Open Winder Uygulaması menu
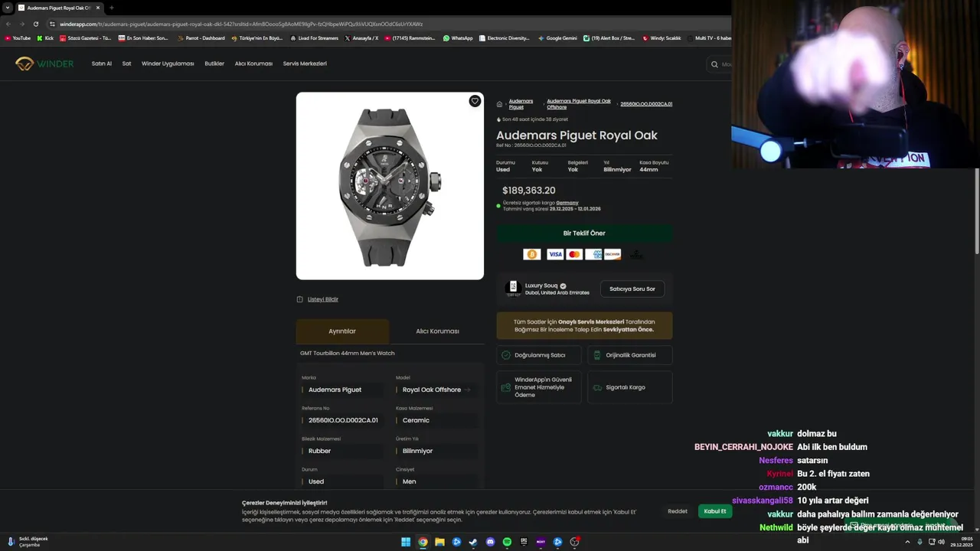Image resolution: width=980 pixels, height=551 pixels. click(168, 64)
